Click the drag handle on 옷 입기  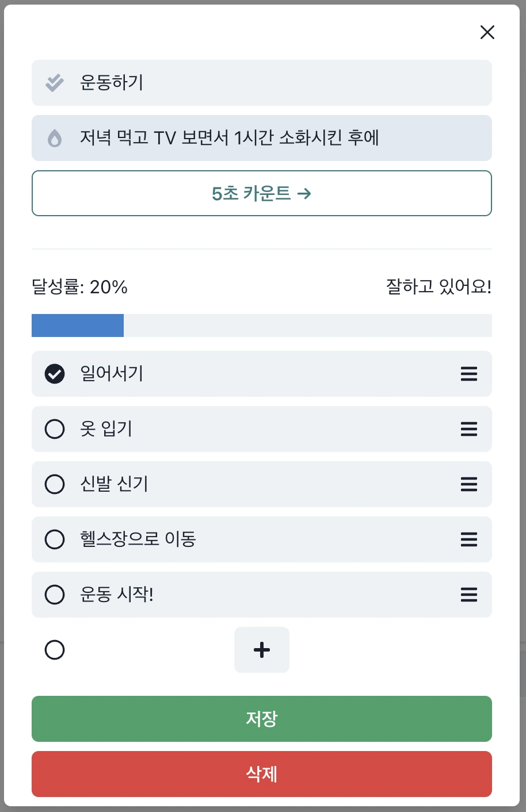click(x=469, y=429)
